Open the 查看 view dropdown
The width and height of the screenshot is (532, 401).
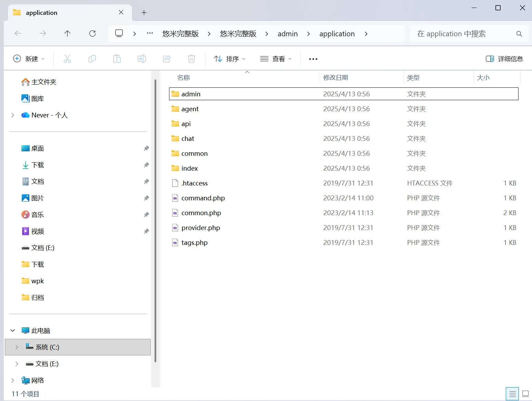click(276, 59)
